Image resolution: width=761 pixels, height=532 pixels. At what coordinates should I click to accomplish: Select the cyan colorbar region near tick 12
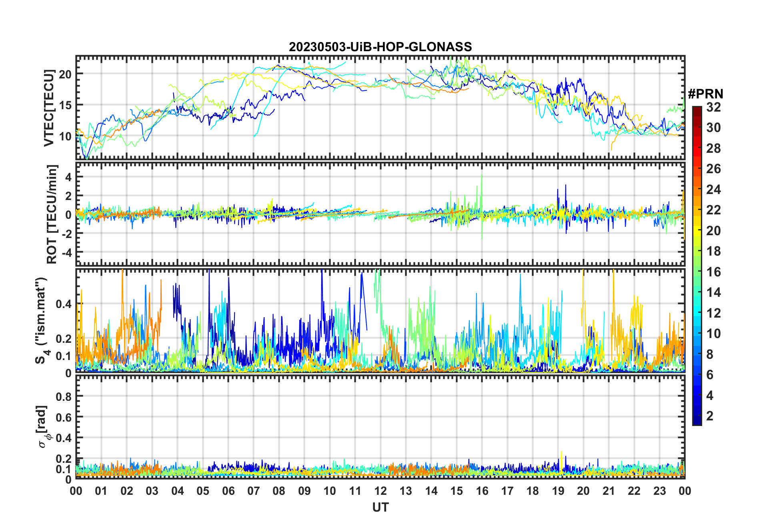tap(697, 313)
